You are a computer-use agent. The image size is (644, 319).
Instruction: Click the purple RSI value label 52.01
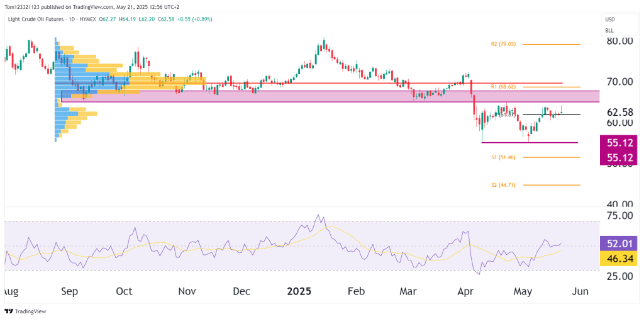point(619,243)
